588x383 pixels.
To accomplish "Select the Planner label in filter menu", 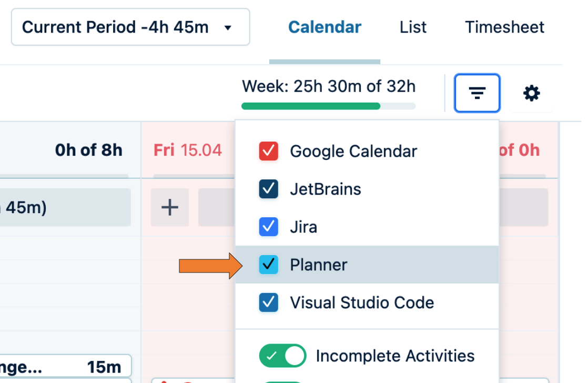I will coord(319,265).
